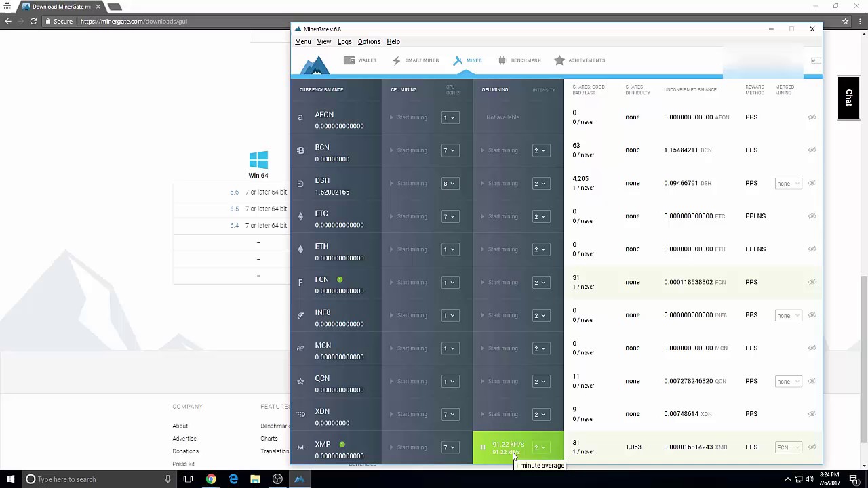The width and height of the screenshot is (868, 488).
Task: Open DSH merged mining dropdown
Action: point(788,184)
